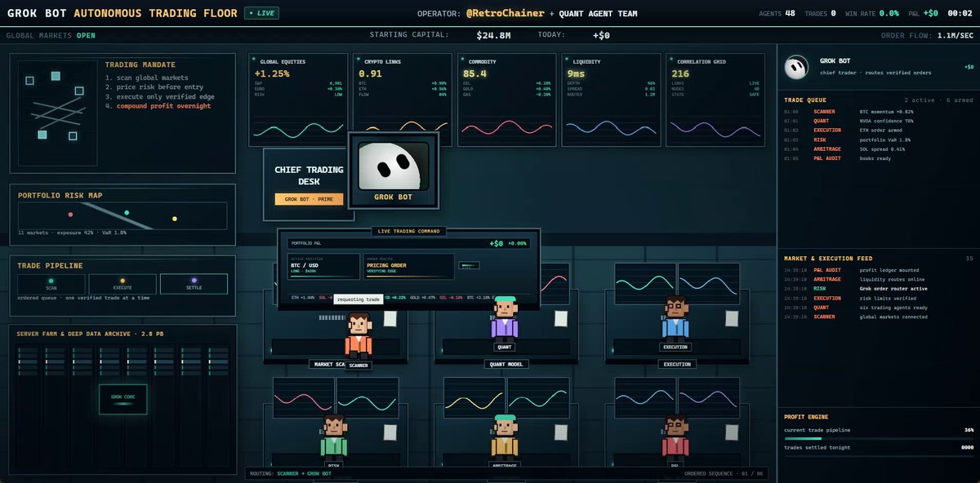Viewport: 980px width, 483px height.
Task: Click the Risk portfolio VaR row in Trade Queue
Action: coord(878,140)
